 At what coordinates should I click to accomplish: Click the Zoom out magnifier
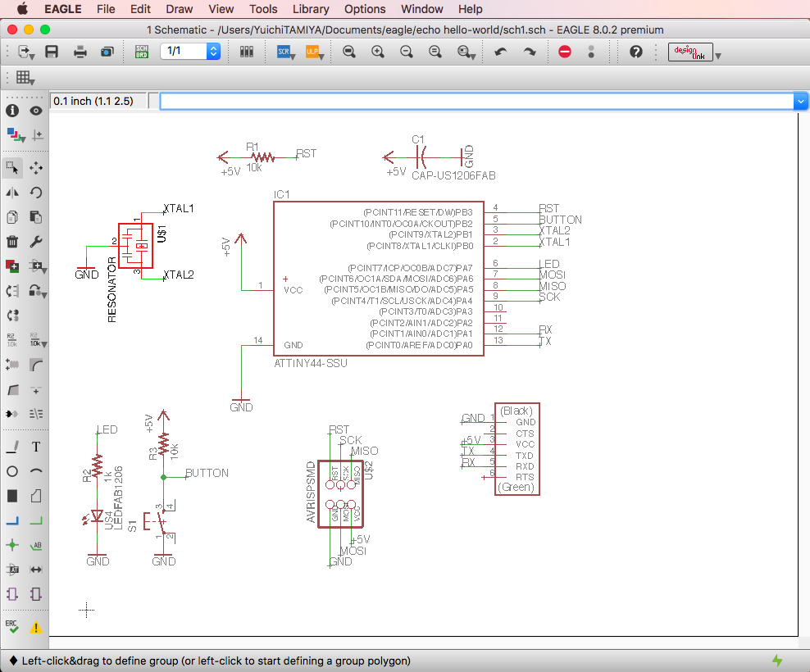pyautogui.click(x=407, y=52)
